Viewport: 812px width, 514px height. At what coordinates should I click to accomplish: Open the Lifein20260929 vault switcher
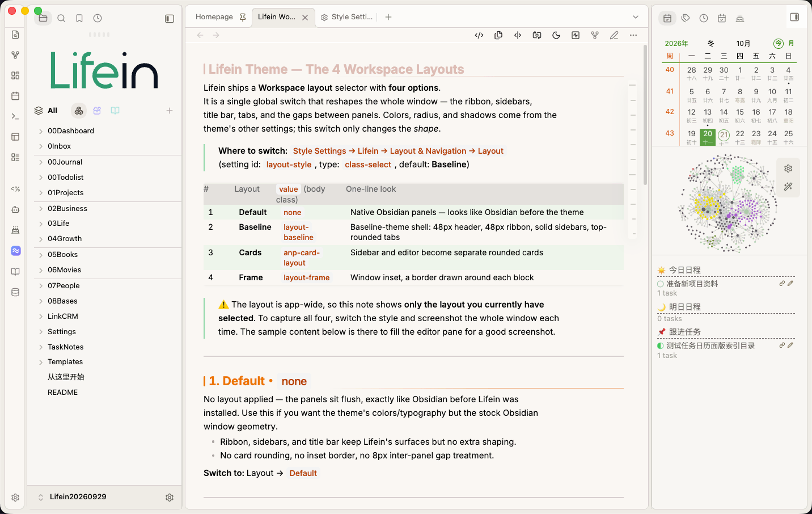pos(77,497)
